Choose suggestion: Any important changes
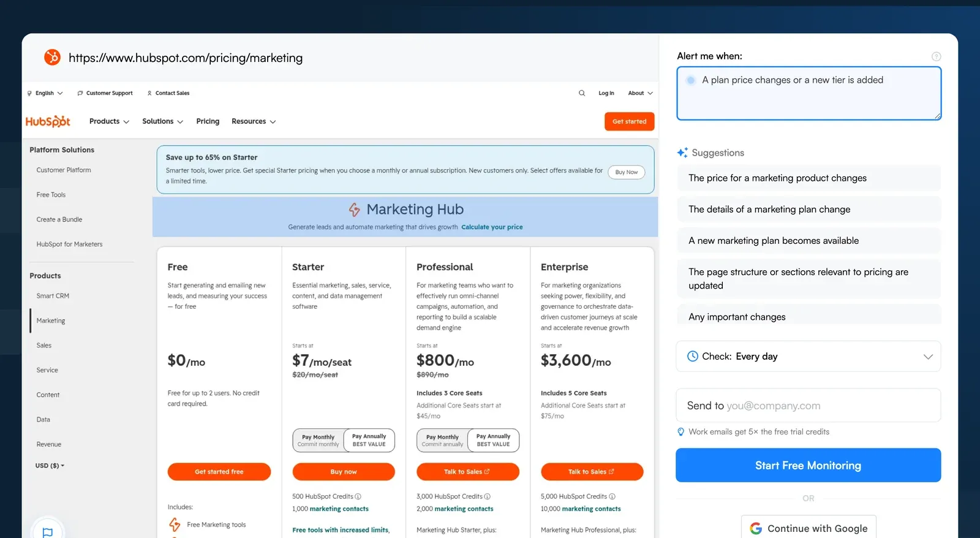The width and height of the screenshot is (980, 538). 809,316
